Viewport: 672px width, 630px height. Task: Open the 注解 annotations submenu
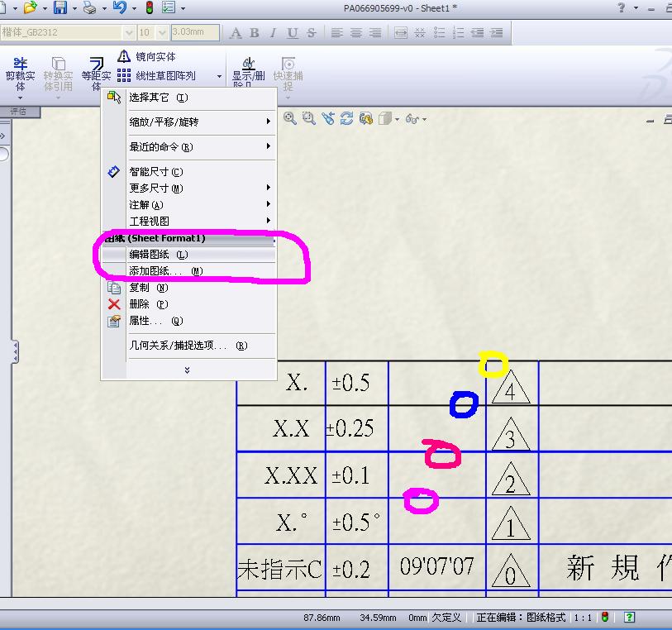(188, 205)
